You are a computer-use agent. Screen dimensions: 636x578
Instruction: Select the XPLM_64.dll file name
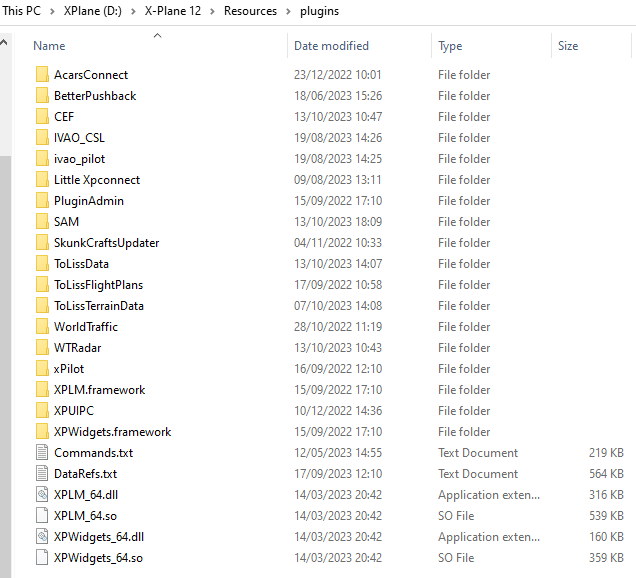coord(86,495)
